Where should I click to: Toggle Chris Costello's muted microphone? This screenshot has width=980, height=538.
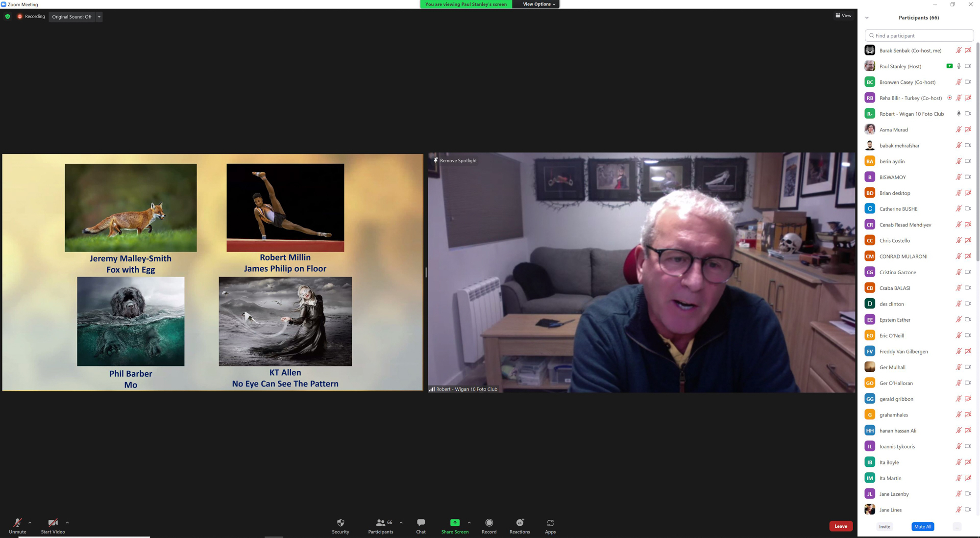pos(958,240)
